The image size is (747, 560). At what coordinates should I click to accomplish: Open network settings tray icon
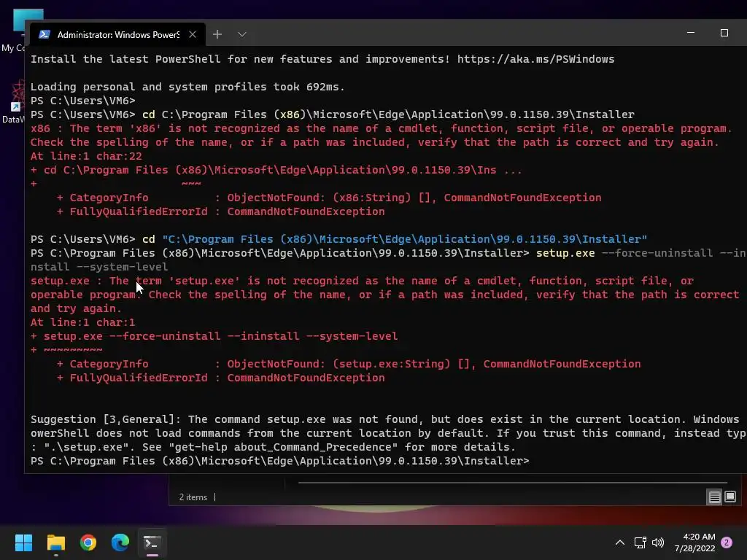click(640, 542)
